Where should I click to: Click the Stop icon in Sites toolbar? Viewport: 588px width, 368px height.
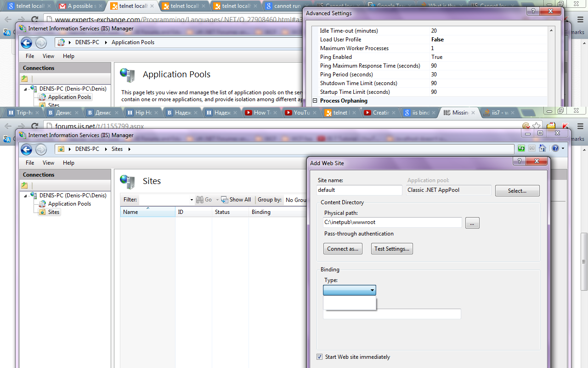click(x=532, y=148)
